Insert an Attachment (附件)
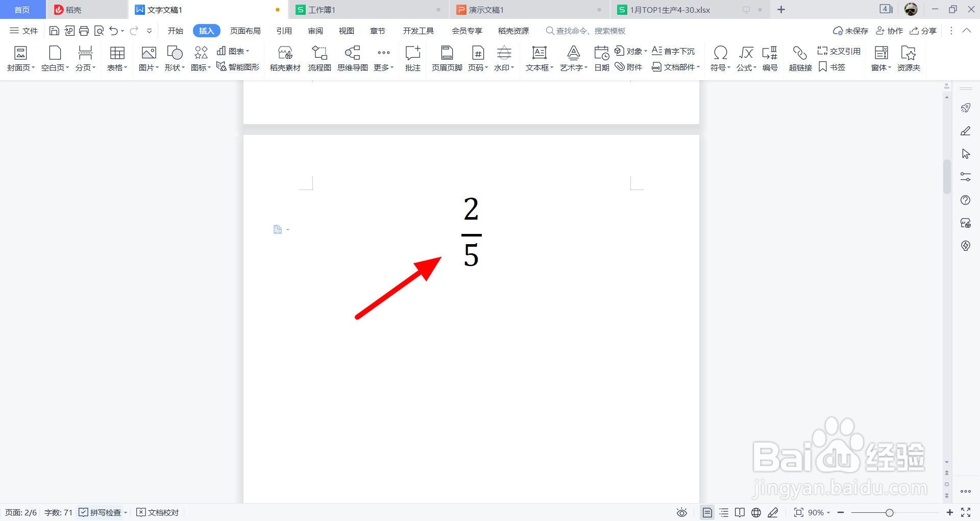 (629, 67)
